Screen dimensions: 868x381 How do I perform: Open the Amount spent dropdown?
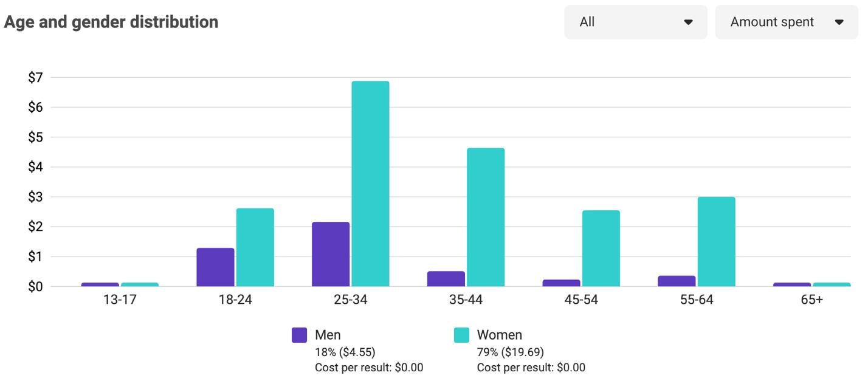[x=787, y=22]
